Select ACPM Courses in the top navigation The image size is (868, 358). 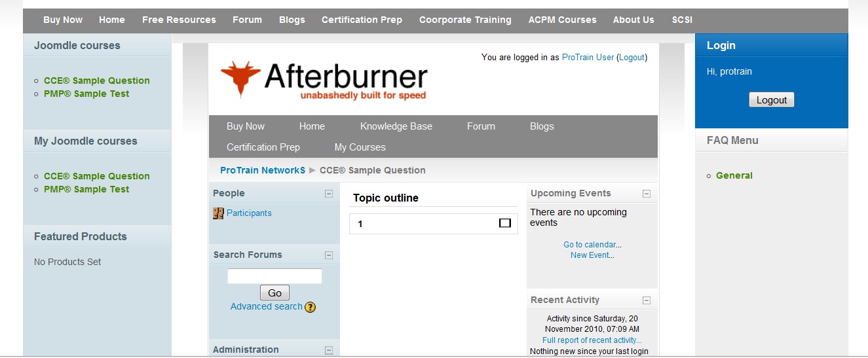click(562, 20)
